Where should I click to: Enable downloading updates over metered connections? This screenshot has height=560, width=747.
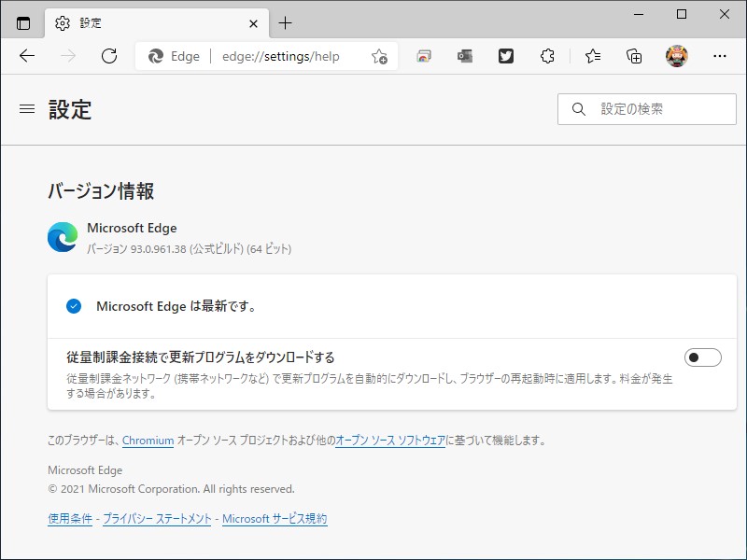tap(703, 357)
